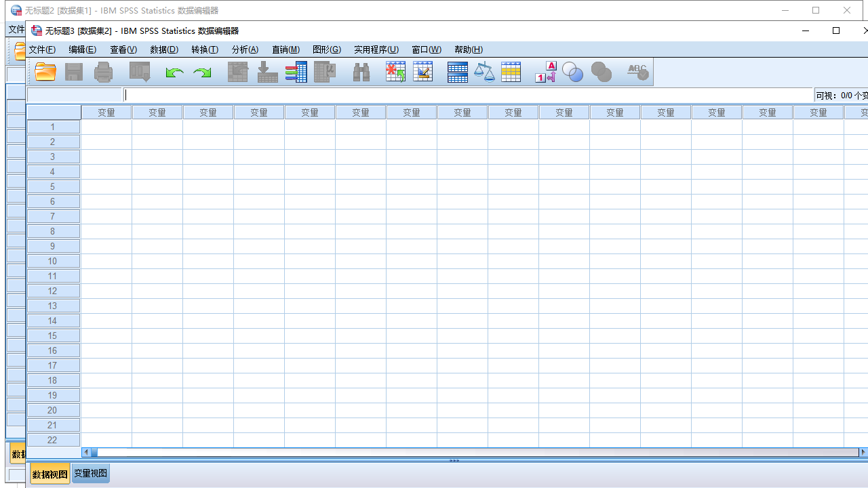Open Weight cases scale icon
Screen dimensions: 868x488
[x=484, y=72]
